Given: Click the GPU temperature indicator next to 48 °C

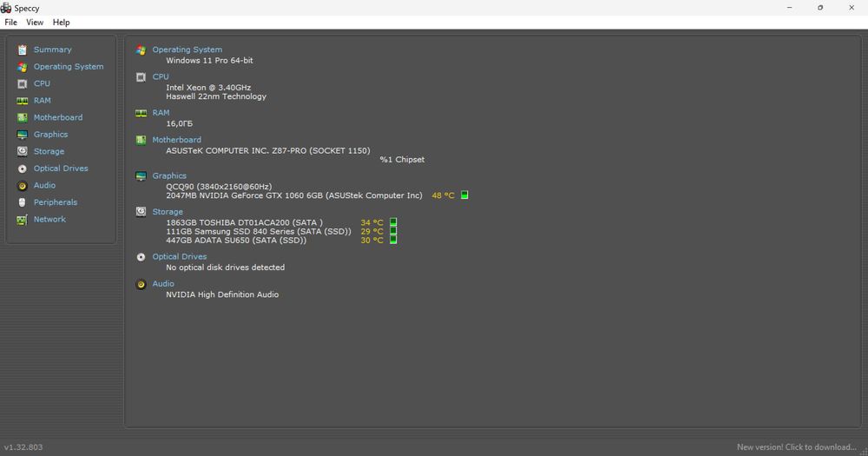Looking at the screenshot, I should click(464, 195).
